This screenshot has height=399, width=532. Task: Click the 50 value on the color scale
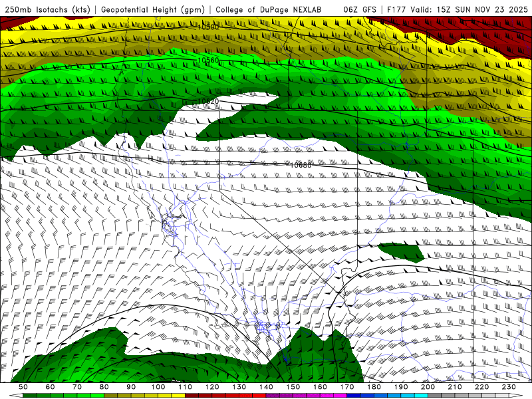[23, 387]
